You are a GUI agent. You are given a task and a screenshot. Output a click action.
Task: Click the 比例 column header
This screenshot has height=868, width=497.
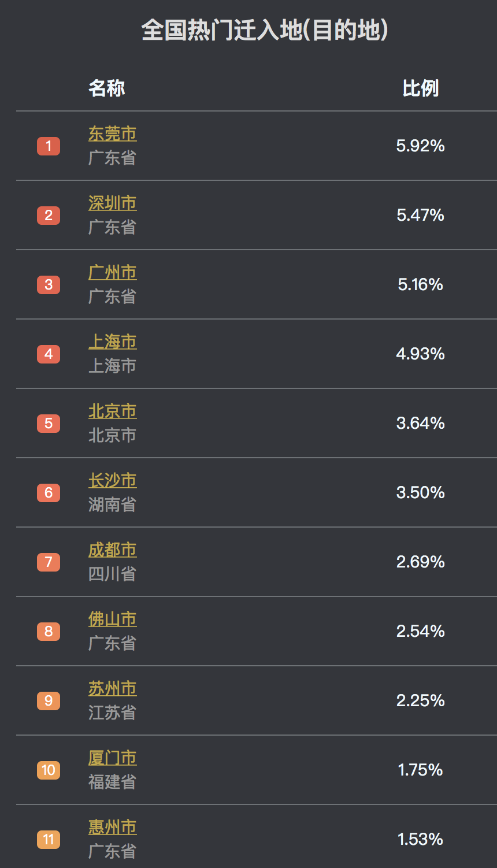pos(420,88)
